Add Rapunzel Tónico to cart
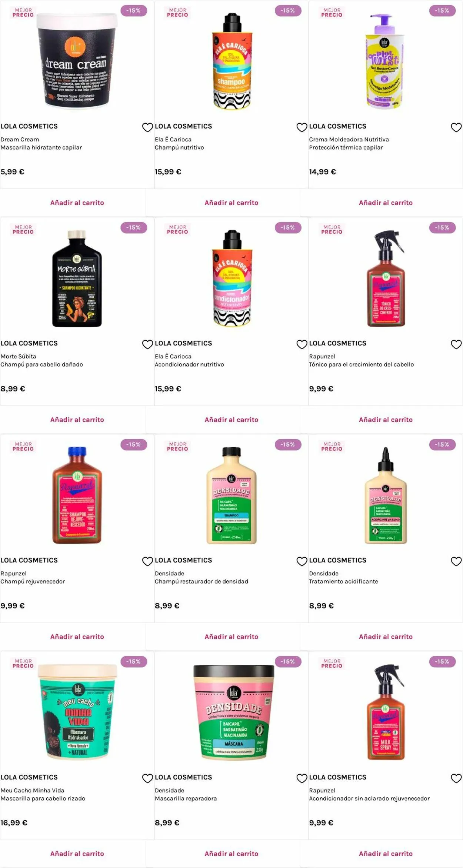The image size is (463, 868). pos(386,420)
